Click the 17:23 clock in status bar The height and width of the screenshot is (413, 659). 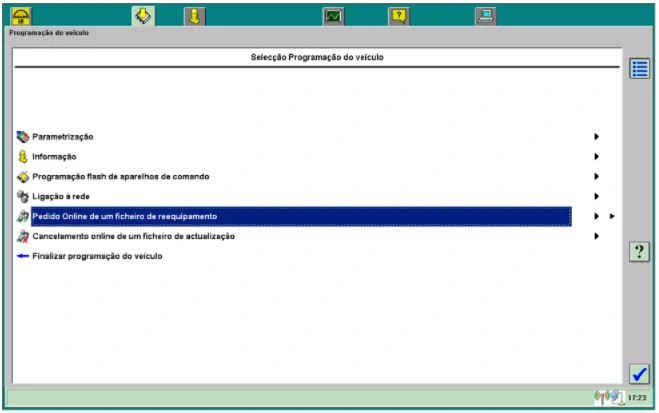point(637,398)
